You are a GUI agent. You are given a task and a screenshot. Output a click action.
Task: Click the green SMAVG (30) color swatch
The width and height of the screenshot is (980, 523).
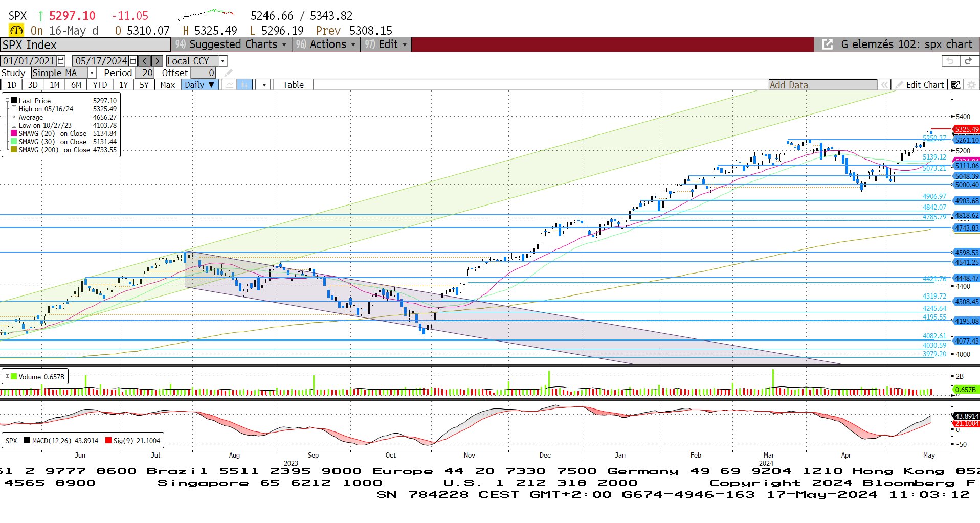click(x=14, y=142)
